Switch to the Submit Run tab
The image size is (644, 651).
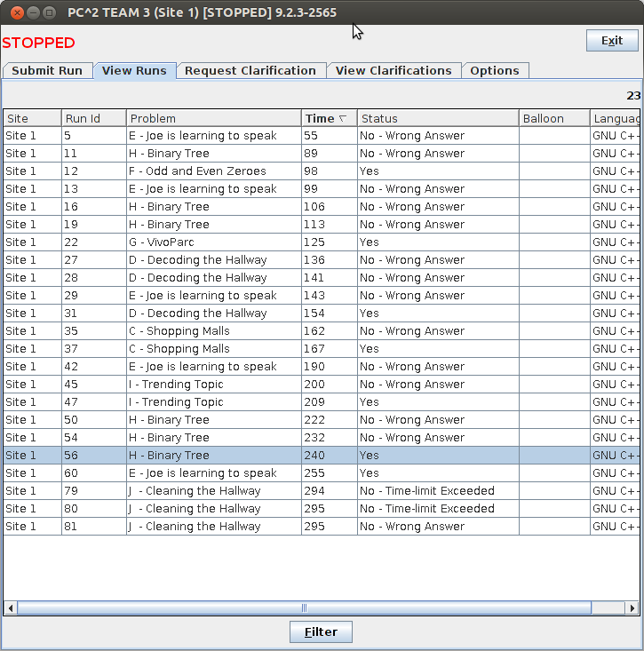pos(47,71)
